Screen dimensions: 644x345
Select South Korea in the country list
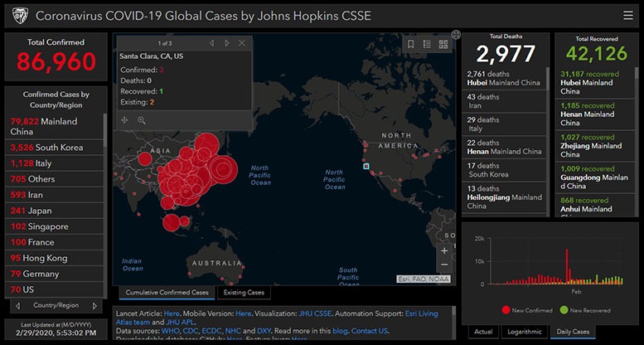[56, 147]
